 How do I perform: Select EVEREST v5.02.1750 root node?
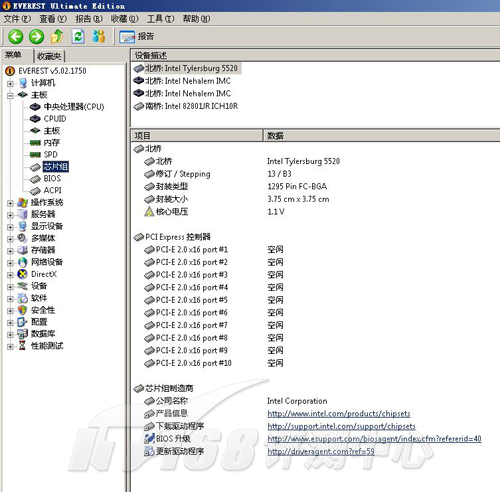pos(52,71)
